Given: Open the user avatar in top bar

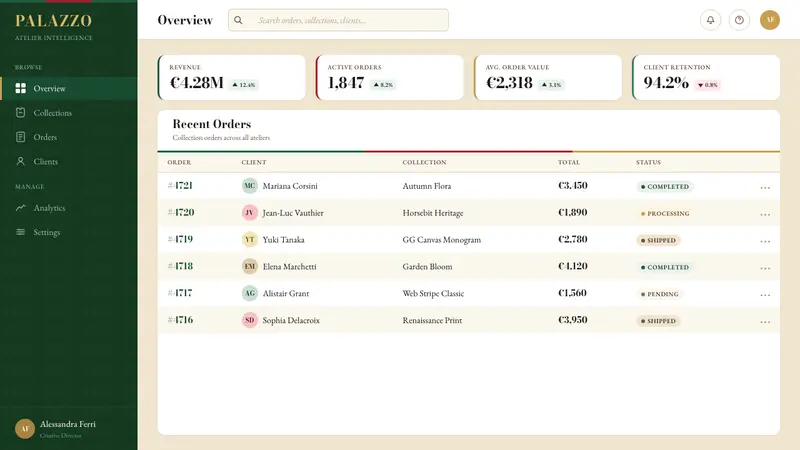Looking at the screenshot, I should (x=769, y=20).
